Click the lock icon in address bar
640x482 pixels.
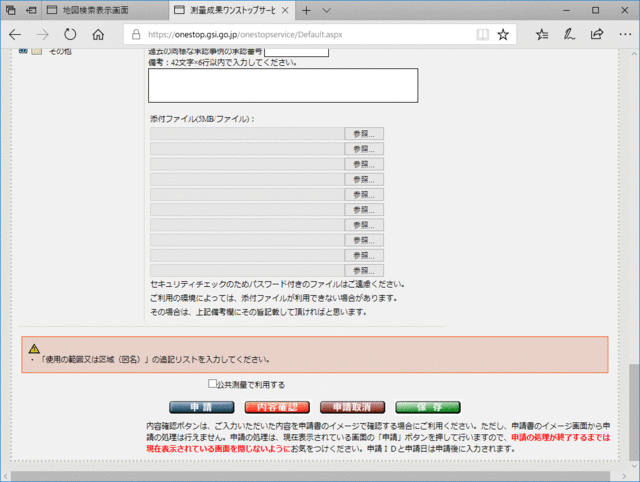point(136,35)
